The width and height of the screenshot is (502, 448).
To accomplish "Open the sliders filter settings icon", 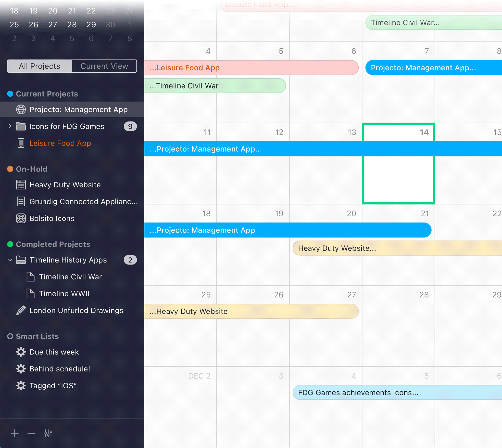I will [48, 433].
